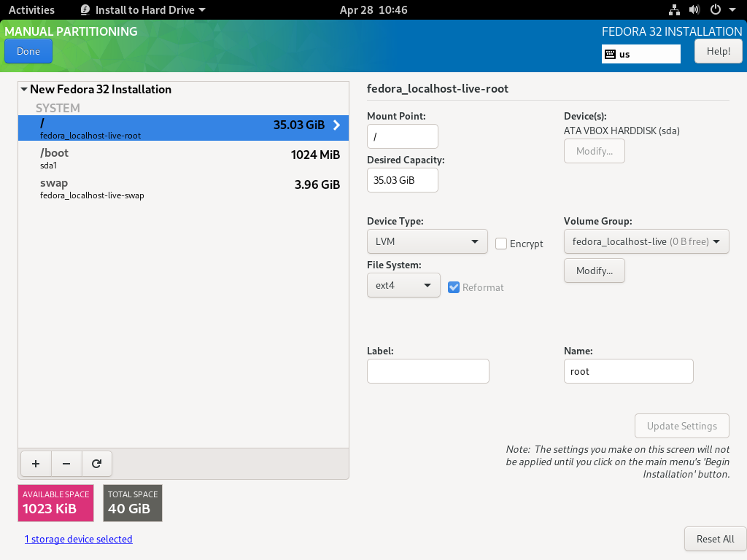Click Modify button under Device(s)
This screenshot has width=747, height=560.
click(x=594, y=151)
